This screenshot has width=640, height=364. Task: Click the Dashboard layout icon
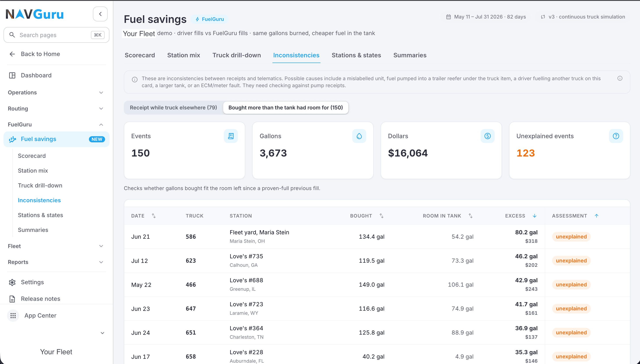[x=12, y=75]
